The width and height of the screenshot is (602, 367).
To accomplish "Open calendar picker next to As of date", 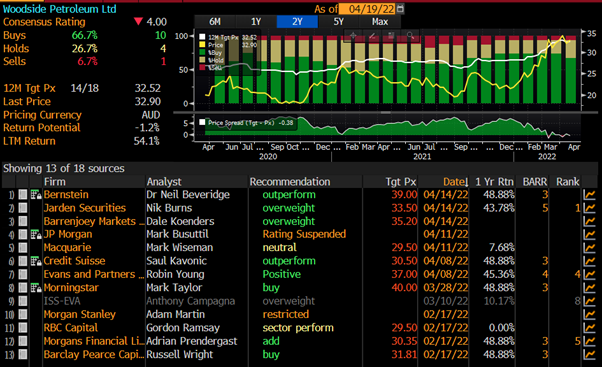I will pyautogui.click(x=400, y=8).
